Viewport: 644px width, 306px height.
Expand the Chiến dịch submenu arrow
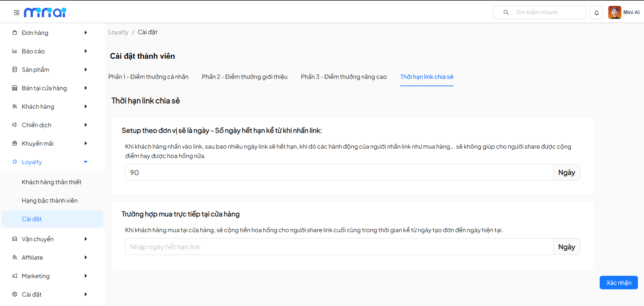(86, 125)
